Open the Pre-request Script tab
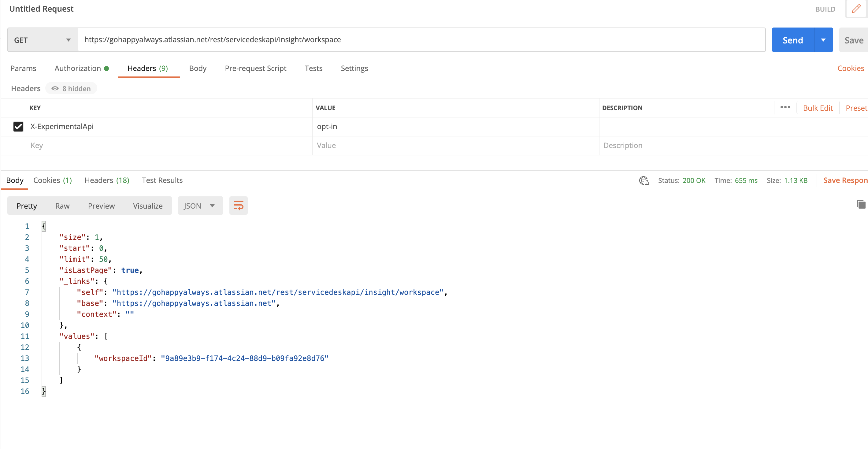The image size is (868, 449). click(x=255, y=68)
